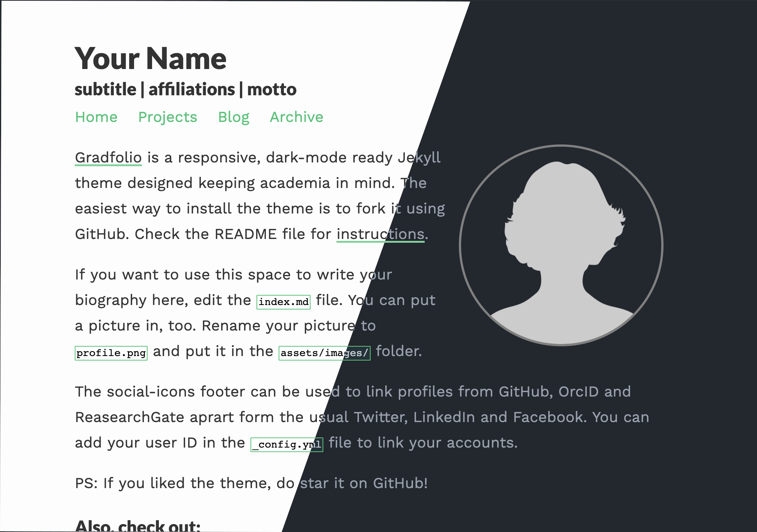Click the word Jekyll in intro
Viewport: 757px width, 532px height.
click(x=419, y=158)
